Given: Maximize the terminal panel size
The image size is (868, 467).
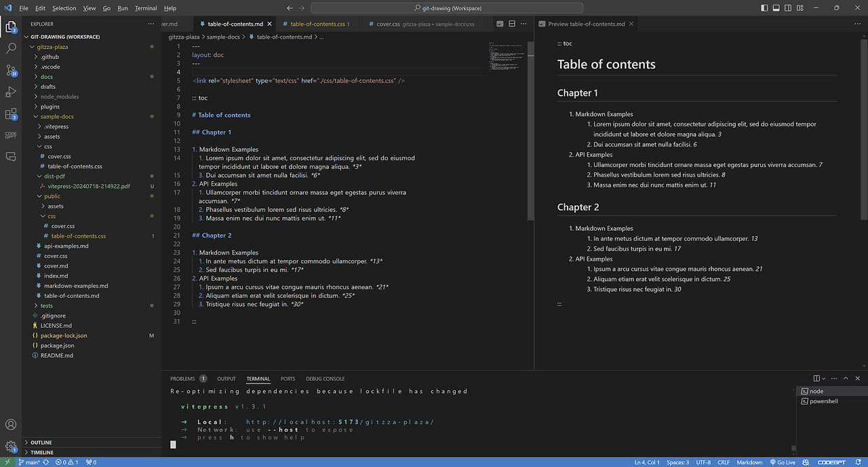Looking at the screenshot, I should click(846, 379).
